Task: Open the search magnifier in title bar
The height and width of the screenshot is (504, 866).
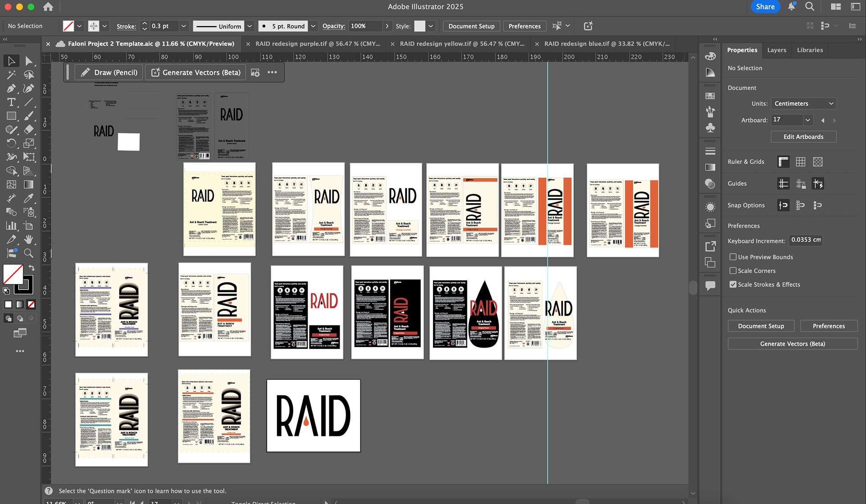Action: pos(810,6)
